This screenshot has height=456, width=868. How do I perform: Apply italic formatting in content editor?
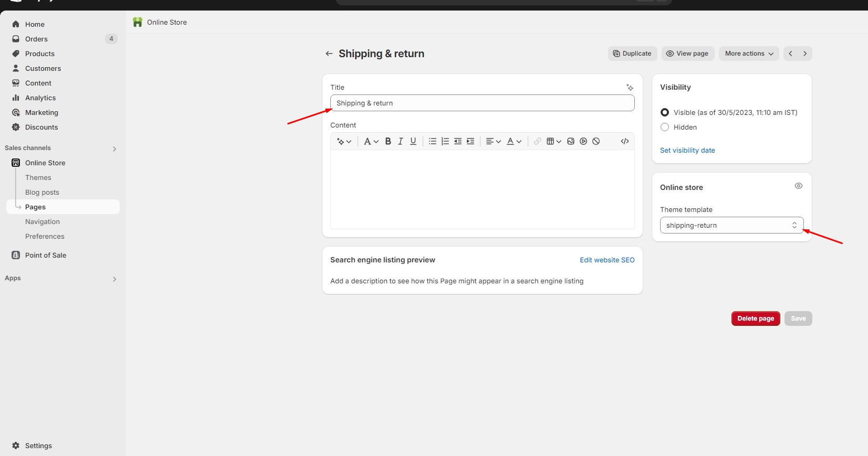pyautogui.click(x=401, y=141)
